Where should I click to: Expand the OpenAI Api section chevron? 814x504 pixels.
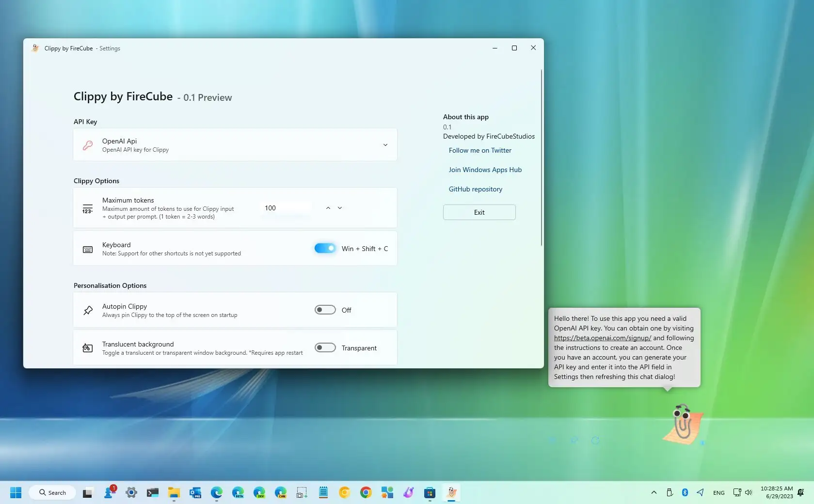click(x=385, y=145)
